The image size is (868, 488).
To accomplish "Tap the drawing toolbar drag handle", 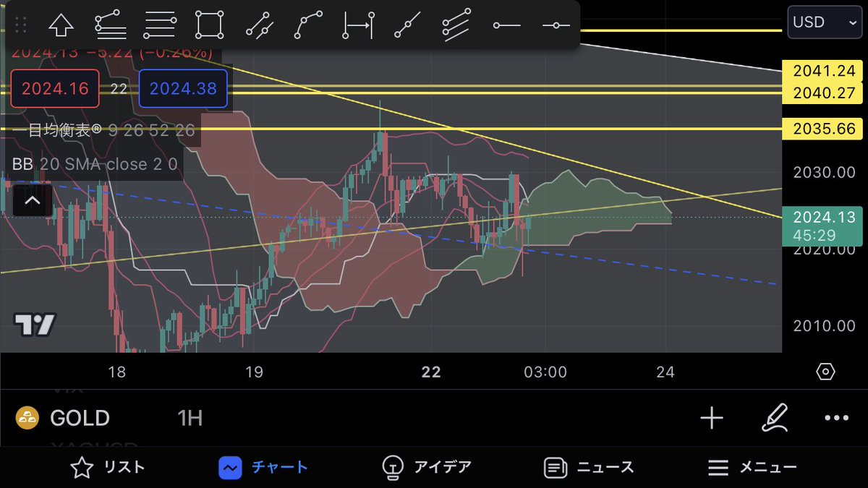I will pyautogui.click(x=21, y=25).
